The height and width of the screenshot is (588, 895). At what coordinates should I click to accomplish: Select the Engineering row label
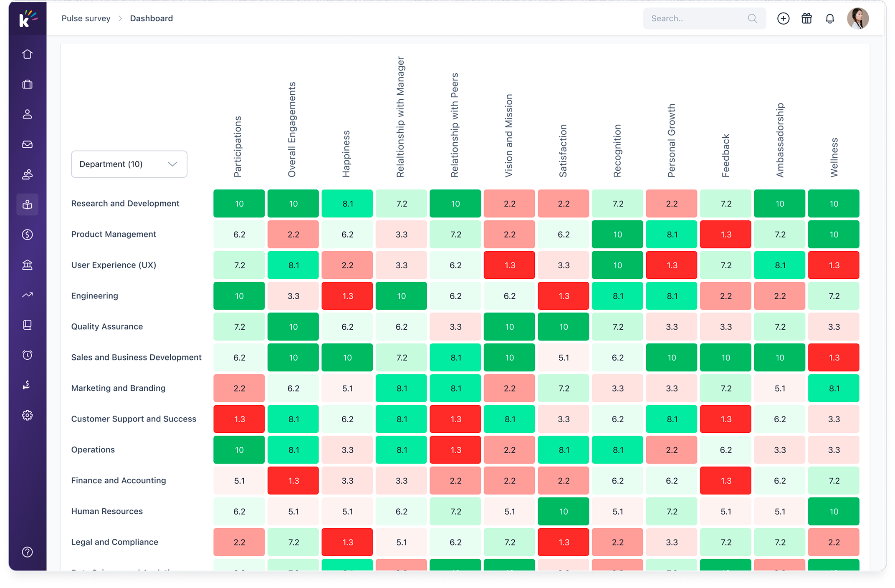coord(95,296)
